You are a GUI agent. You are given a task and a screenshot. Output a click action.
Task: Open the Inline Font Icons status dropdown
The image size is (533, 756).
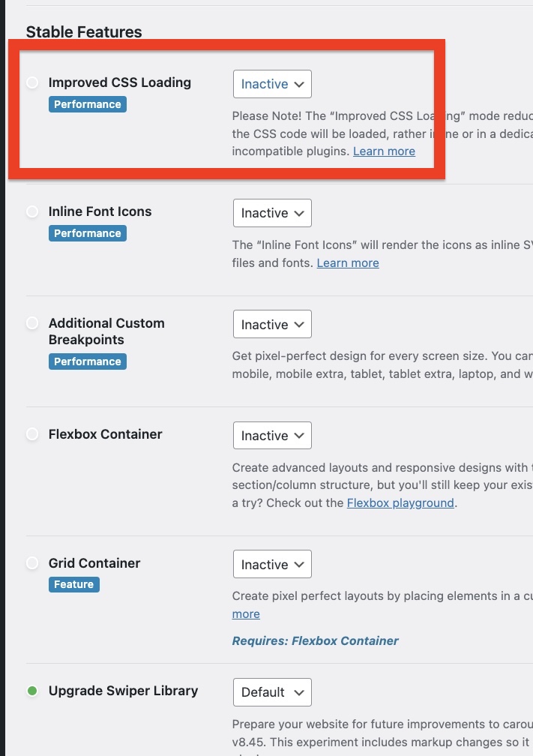tap(272, 213)
